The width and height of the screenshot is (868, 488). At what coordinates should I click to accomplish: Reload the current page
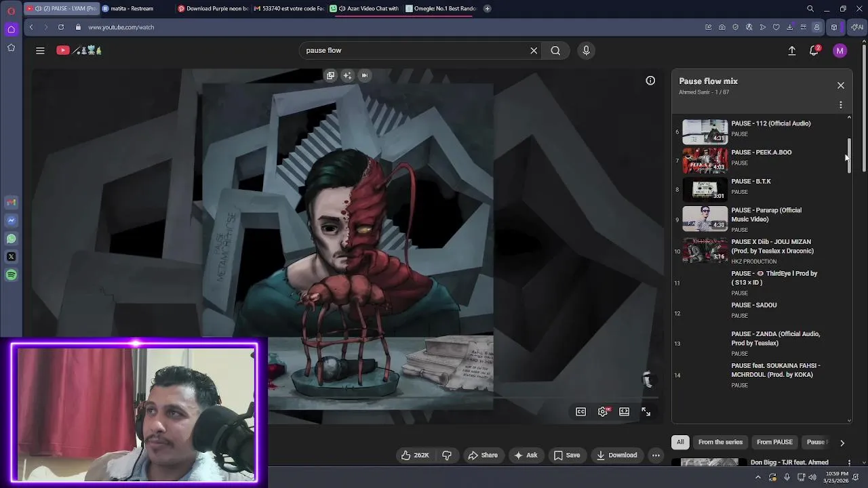(x=61, y=27)
